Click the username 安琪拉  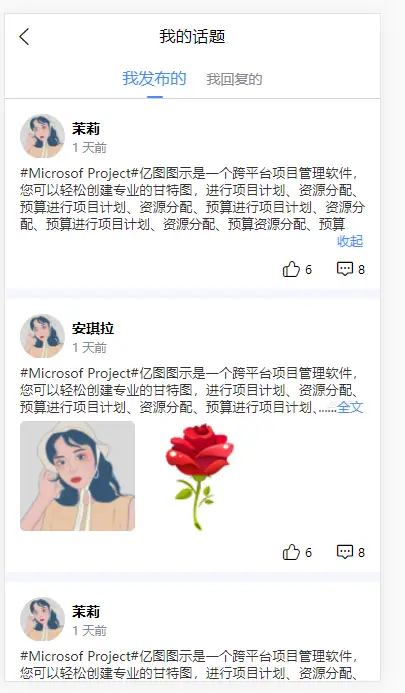pyautogui.click(x=93, y=329)
